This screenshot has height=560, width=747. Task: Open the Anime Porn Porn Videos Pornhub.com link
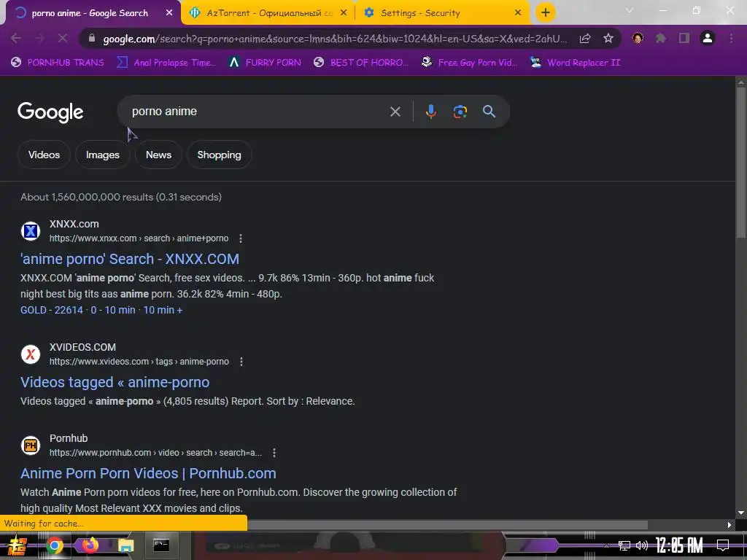click(x=148, y=473)
